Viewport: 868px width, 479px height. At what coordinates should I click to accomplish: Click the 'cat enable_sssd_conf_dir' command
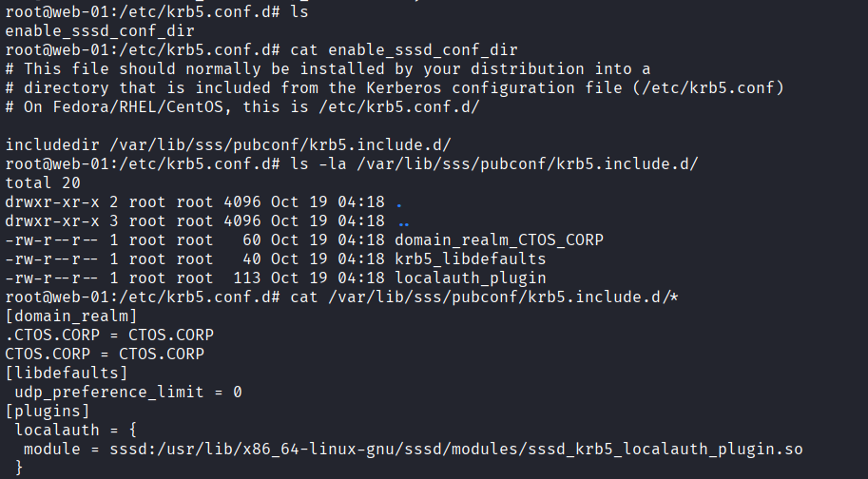[403, 49]
